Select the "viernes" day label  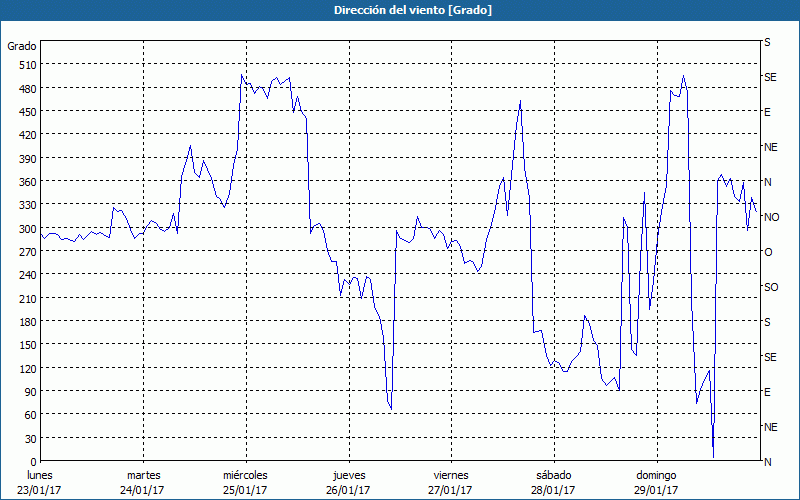(450, 475)
